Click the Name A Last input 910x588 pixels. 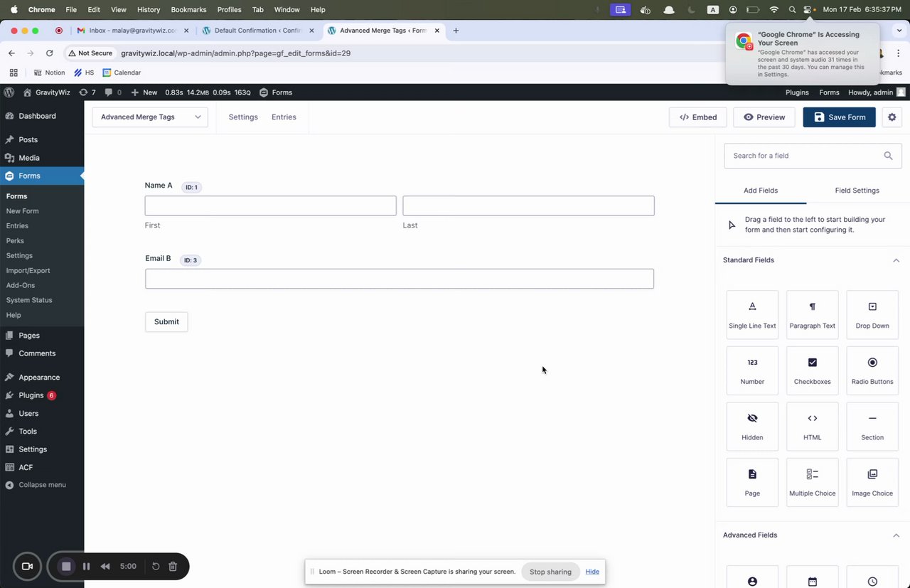pos(528,205)
